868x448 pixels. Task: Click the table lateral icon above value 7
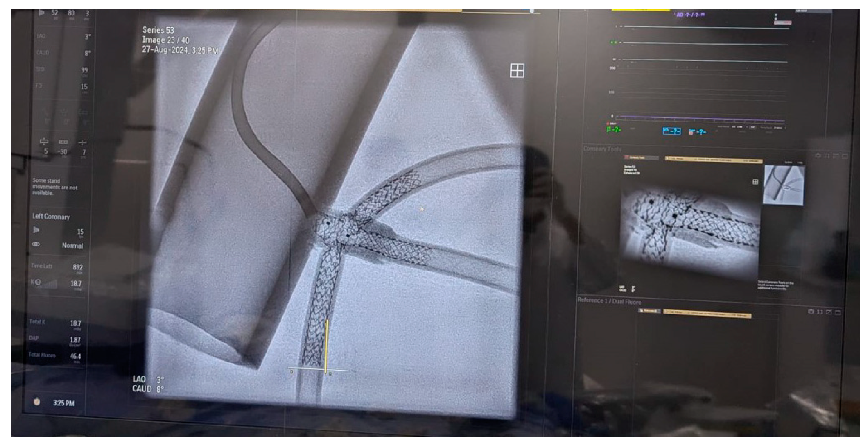point(82,142)
